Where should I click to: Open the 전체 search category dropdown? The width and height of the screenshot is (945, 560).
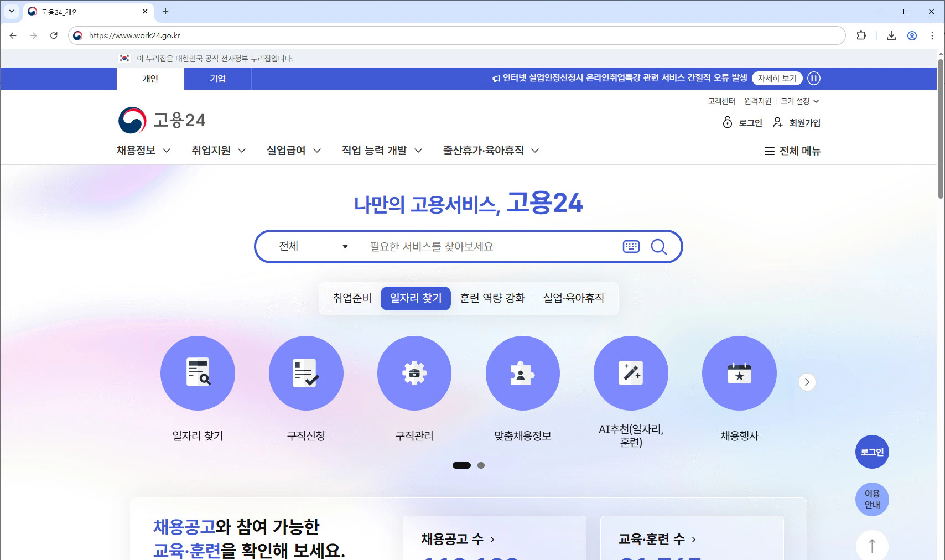coord(313,247)
